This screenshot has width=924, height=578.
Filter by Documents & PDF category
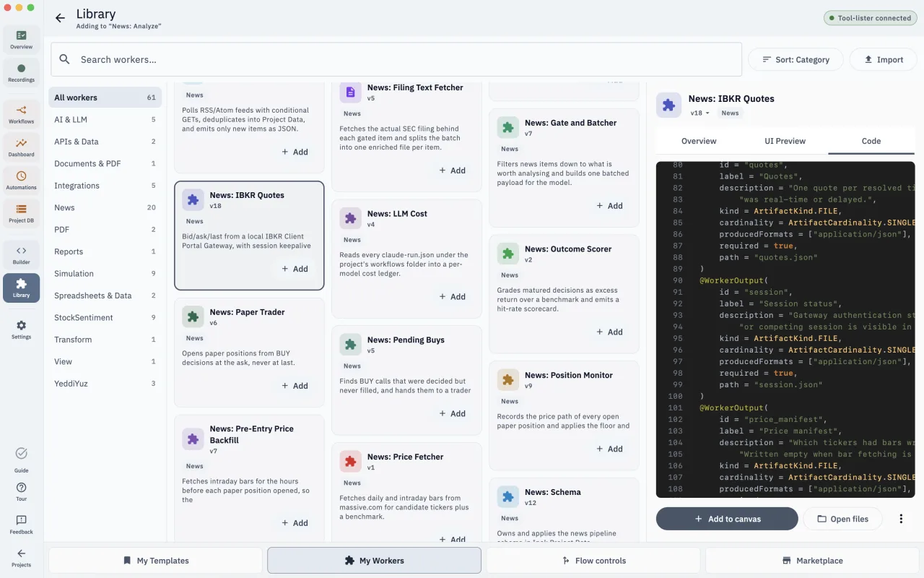[x=105, y=163]
